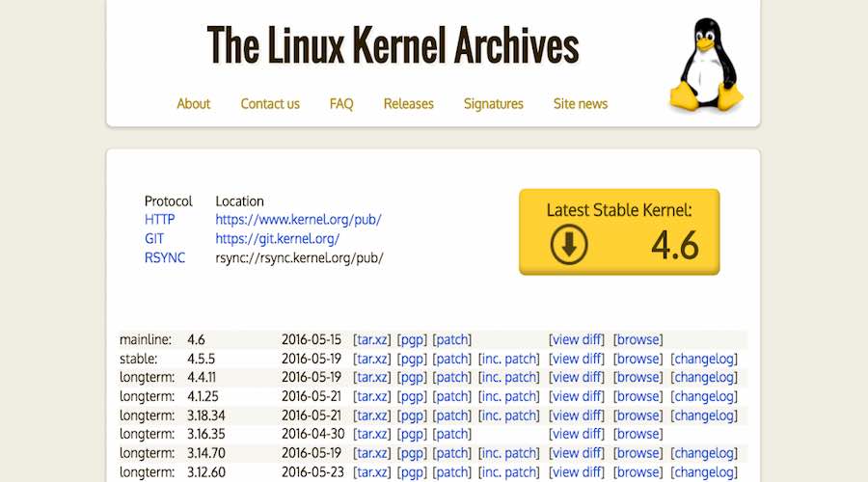
Task: Open the FAQ menu item
Action: [x=341, y=104]
